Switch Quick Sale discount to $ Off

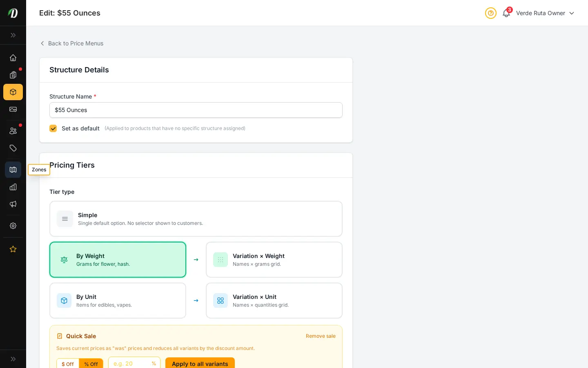(68, 364)
